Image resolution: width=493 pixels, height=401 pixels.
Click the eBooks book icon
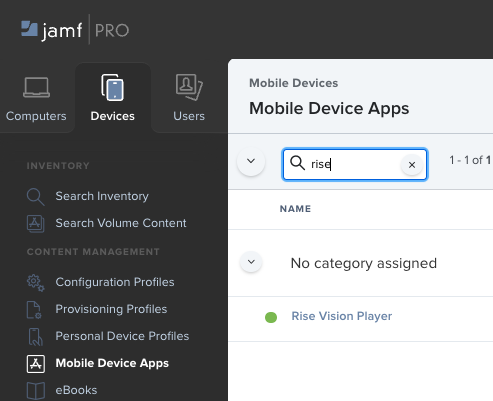pyautogui.click(x=36, y=391)
